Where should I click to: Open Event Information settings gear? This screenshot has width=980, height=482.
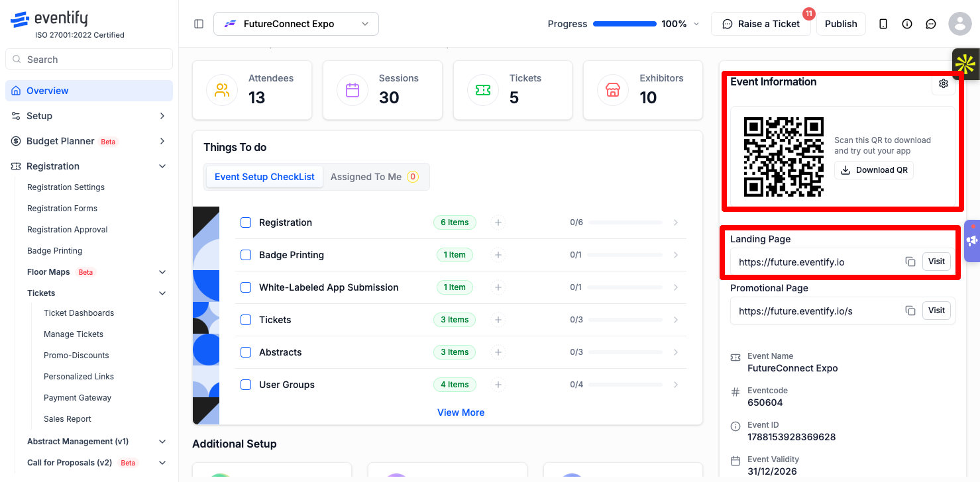point(944,83)
